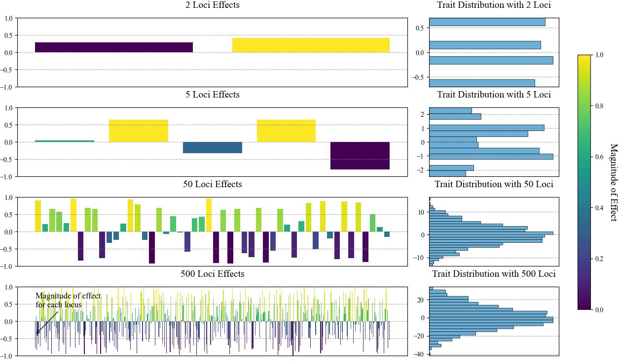Viewport: 618px width, 364px height.
Task: Click the viridis colorbar gradient strip
Action: pos(584,182)
